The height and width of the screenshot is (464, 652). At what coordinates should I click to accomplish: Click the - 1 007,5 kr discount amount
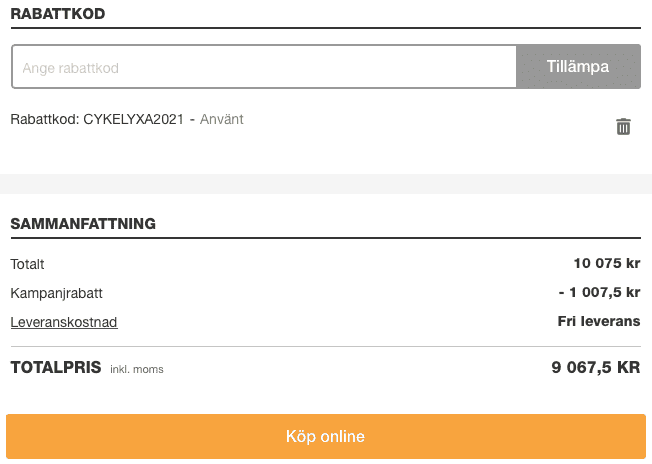(599, 293)
